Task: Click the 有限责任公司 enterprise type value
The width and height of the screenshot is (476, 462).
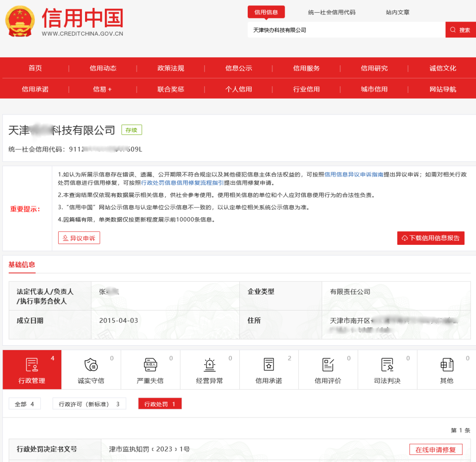Action: pos(350,292)
